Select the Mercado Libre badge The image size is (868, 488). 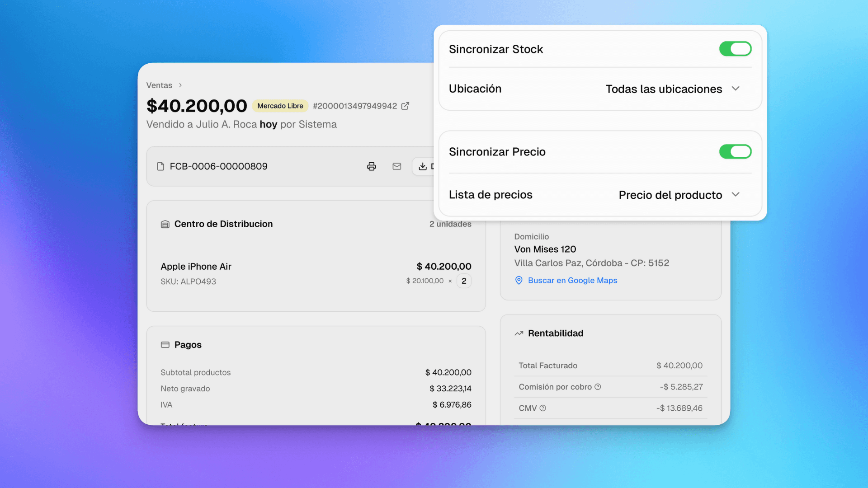[280, 106]
